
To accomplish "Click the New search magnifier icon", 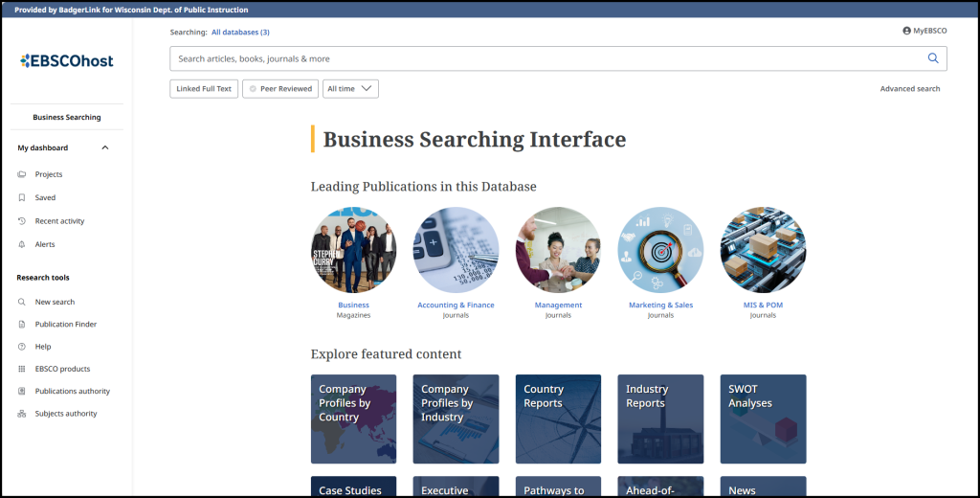I will click(x=22, y=302).
